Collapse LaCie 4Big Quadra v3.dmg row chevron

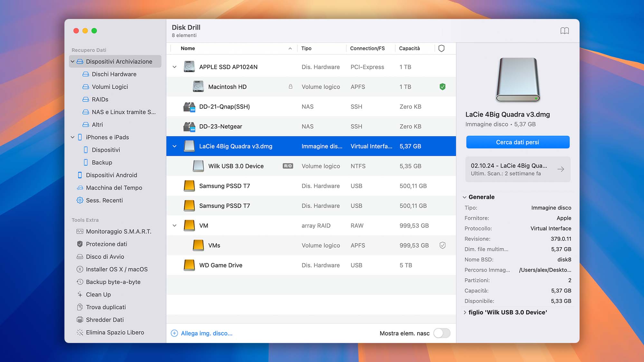coord(175,146)
